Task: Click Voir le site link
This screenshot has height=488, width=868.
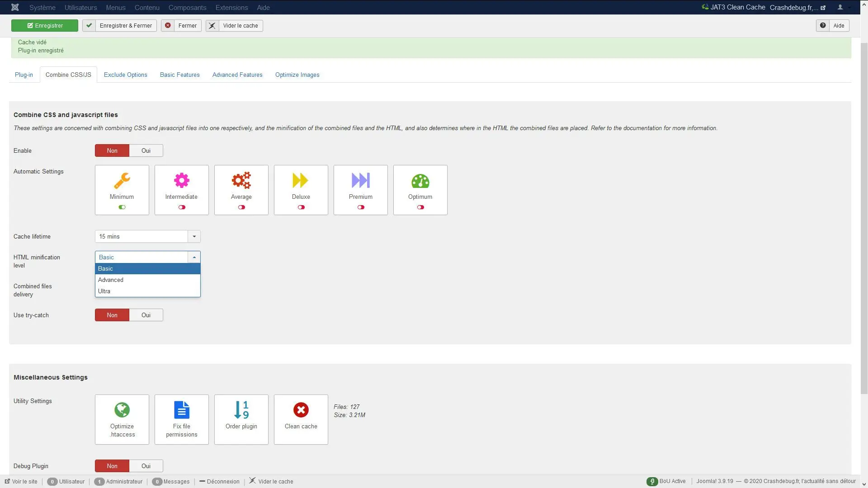Action: pyautogui.click(x=21, y=481)
